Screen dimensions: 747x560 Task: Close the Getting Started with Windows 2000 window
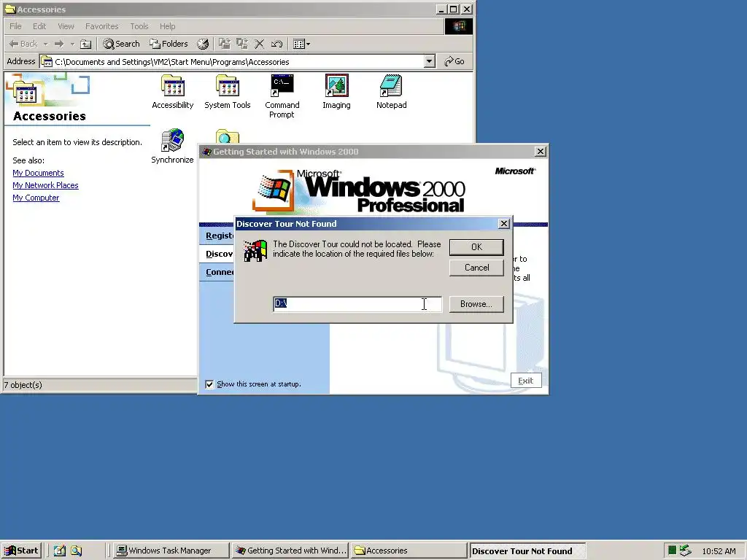click(541, 152)
